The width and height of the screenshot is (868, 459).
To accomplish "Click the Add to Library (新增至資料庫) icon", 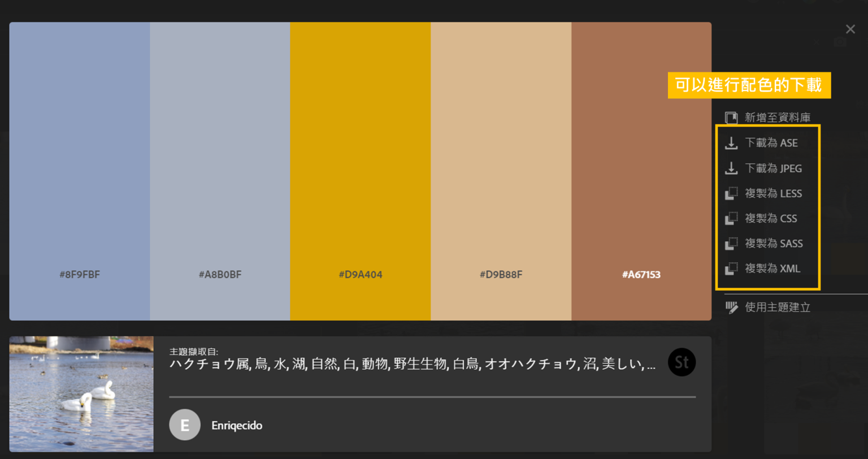I will click(x=731, y=117).
